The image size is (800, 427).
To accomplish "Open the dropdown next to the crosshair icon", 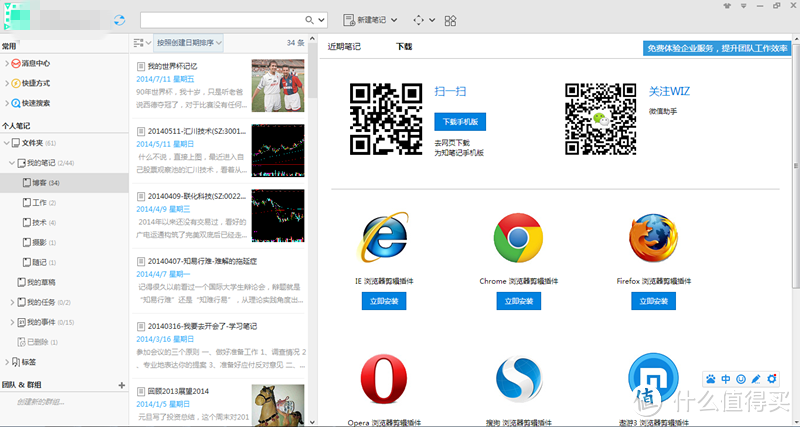I will coord(432,20).
